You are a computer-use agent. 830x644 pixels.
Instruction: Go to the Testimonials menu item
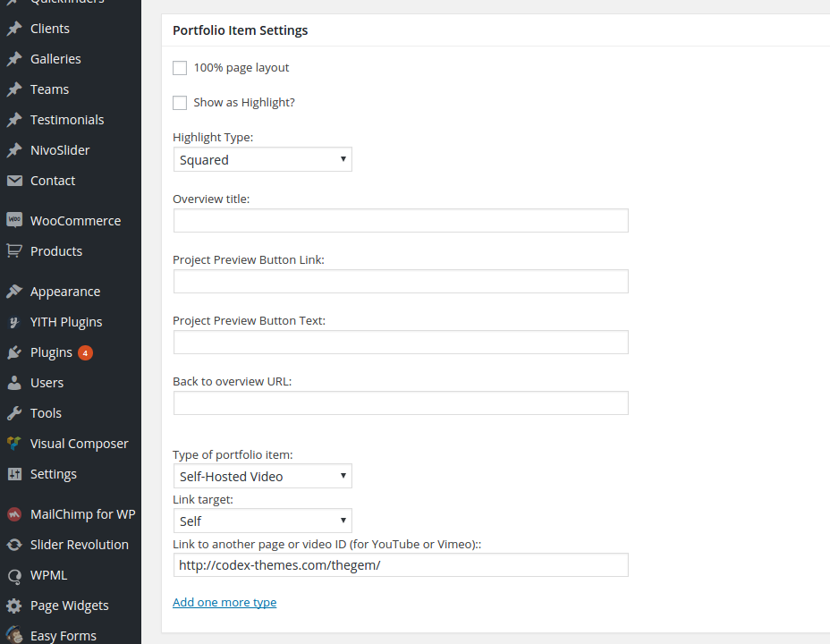click(x=67, y=120)
